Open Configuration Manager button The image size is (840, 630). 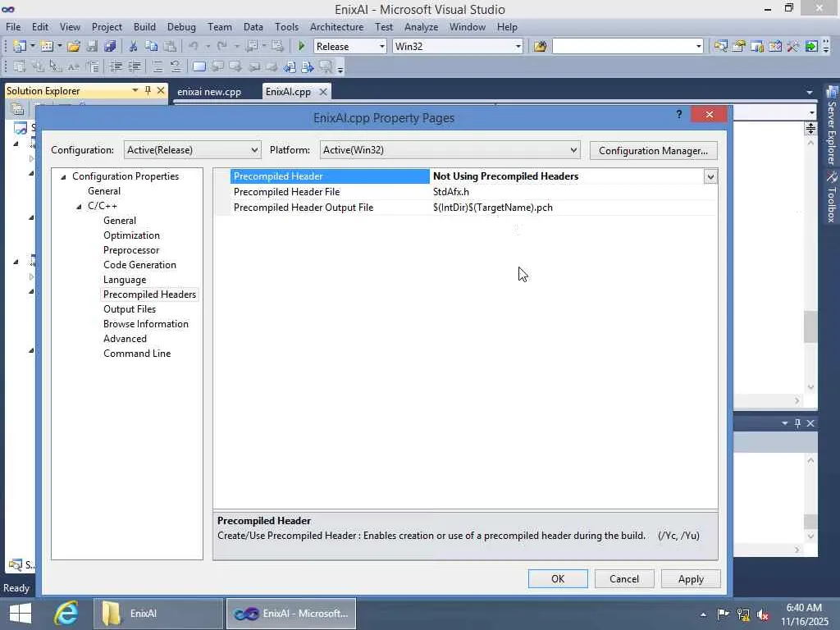[x=654, y=151]
